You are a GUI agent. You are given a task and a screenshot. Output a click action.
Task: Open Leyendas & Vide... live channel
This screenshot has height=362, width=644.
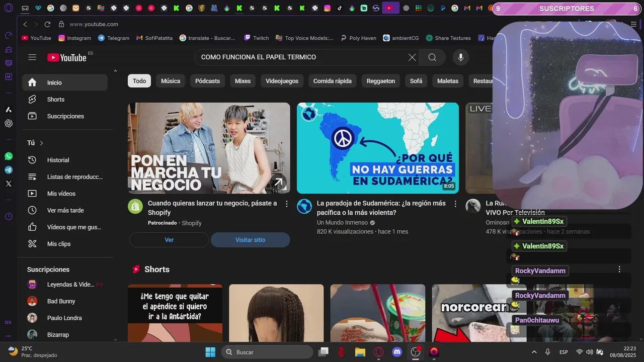point(65,285)
